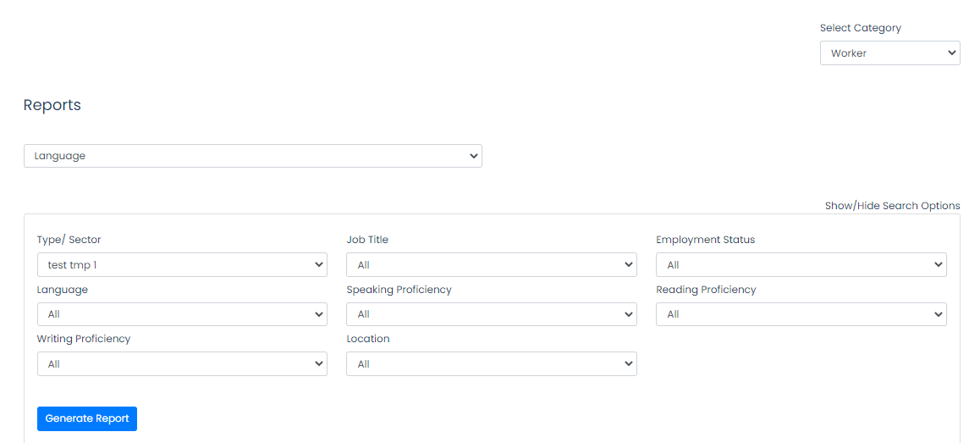Click the Type/ Sector label
980x443 pixels.
[69, 240]
